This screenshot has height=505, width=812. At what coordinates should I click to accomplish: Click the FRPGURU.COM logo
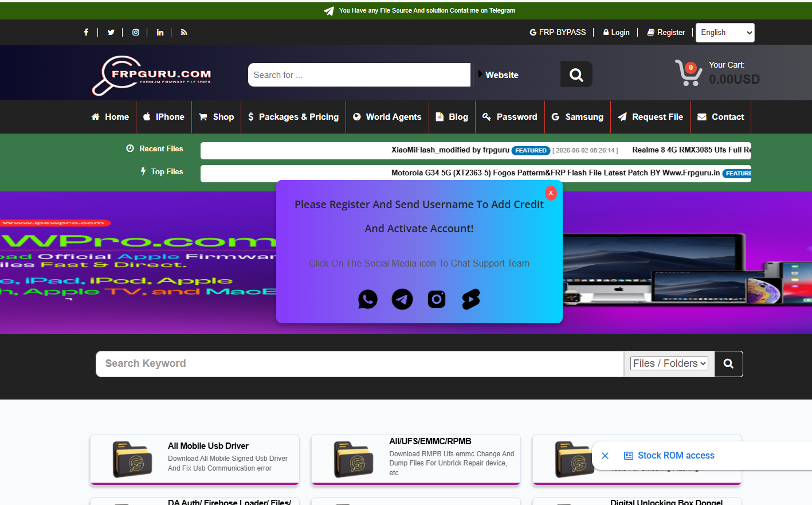click(152, 75)
